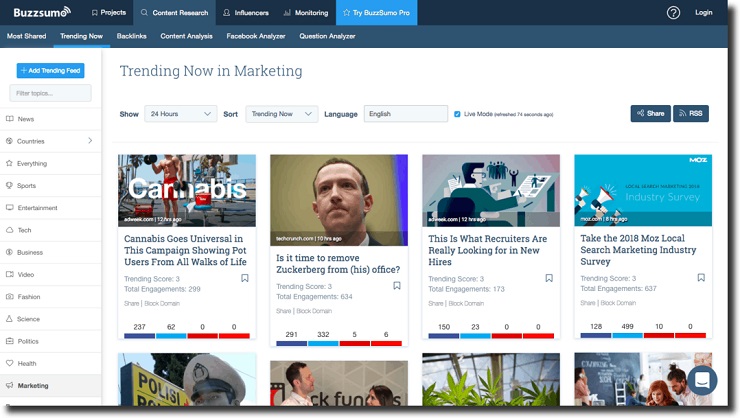Click the Entertainment screen icon in sidebar
The width and height of the screenshot is (740, 418).
coord(9,208)
